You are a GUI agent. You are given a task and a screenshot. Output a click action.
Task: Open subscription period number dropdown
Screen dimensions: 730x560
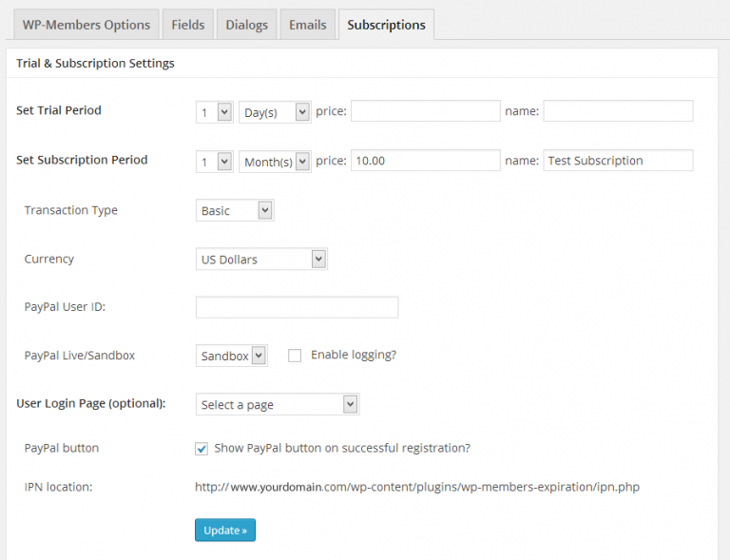point(214,162)
